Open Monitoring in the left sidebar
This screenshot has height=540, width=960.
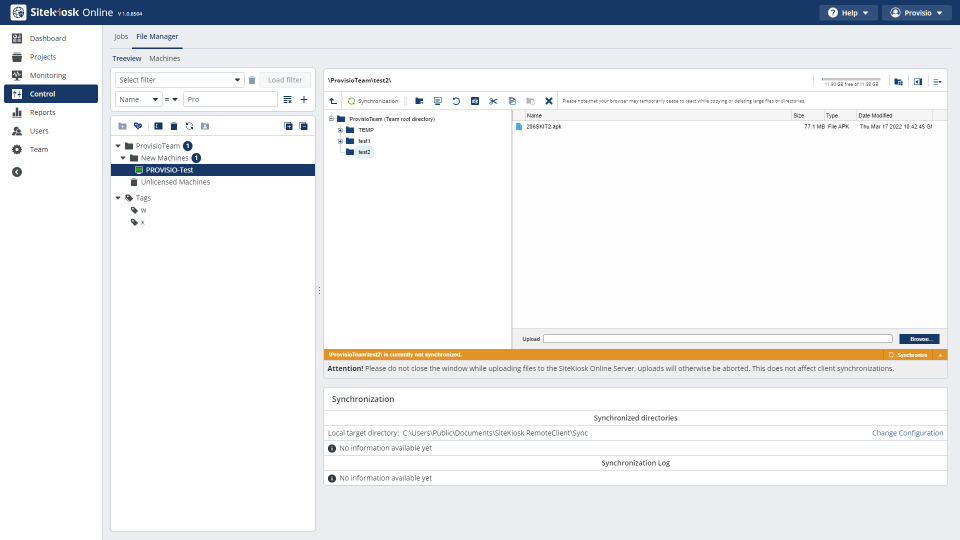click(48, 75)
